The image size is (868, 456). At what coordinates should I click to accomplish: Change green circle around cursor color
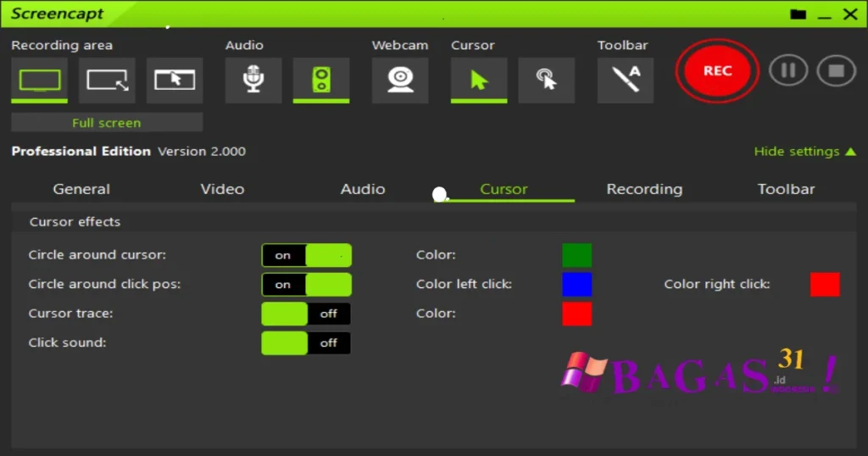(576, 255)
